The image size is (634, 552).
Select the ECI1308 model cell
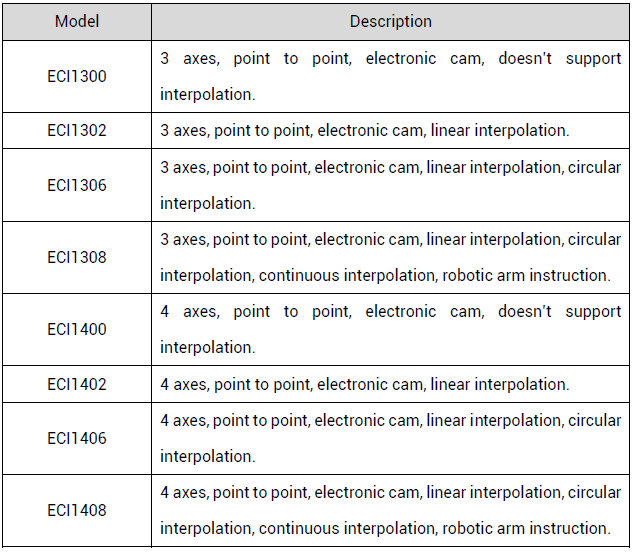(x=77, y=257)
